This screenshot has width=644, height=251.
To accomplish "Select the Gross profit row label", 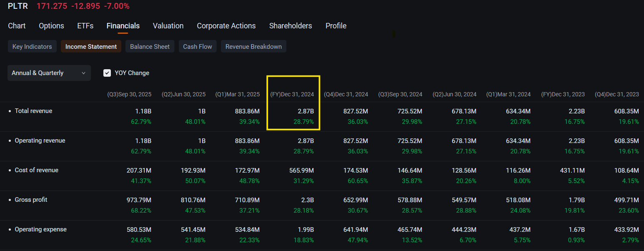I will tap(31, 200).
